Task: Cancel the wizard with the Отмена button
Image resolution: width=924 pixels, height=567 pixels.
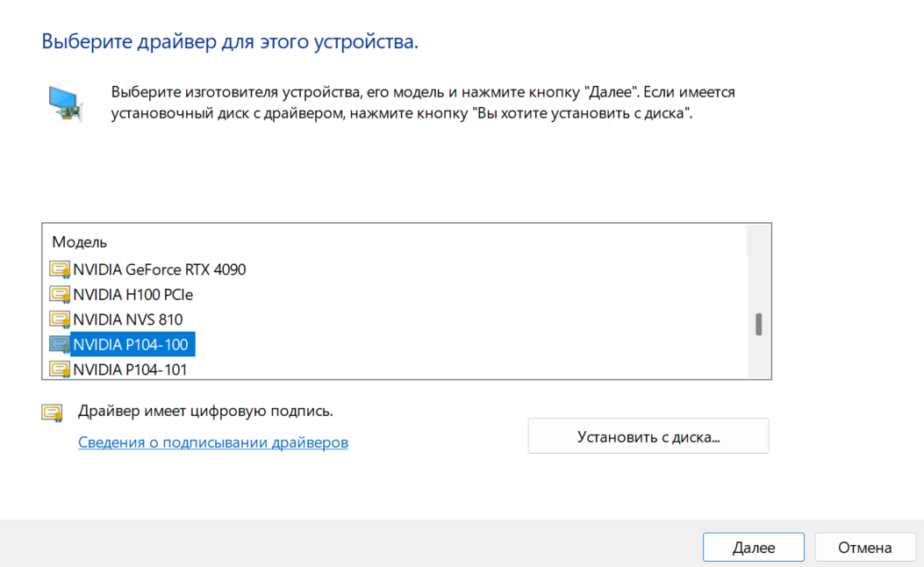Action: point(864,548)
